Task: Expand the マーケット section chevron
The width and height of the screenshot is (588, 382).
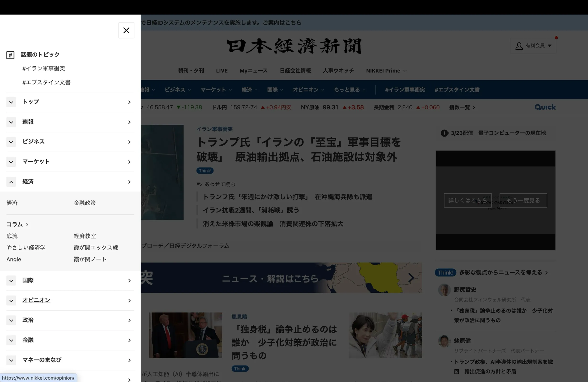Action: (11, 162)
